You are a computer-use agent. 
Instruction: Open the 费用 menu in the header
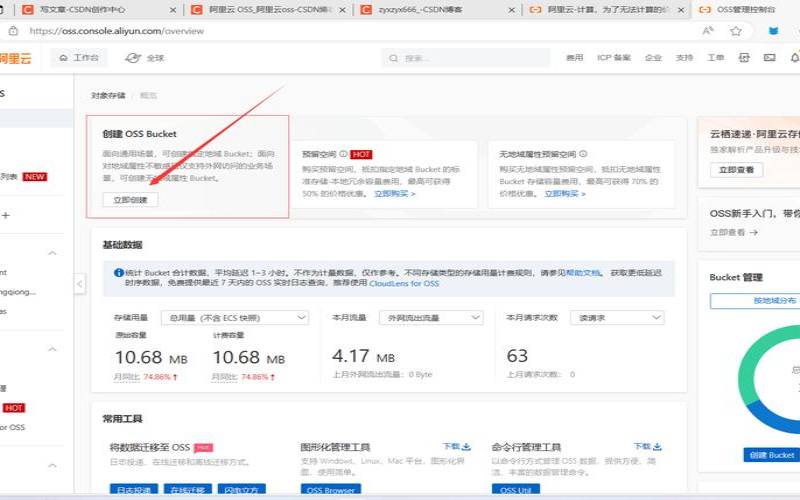tap(574, 58)
